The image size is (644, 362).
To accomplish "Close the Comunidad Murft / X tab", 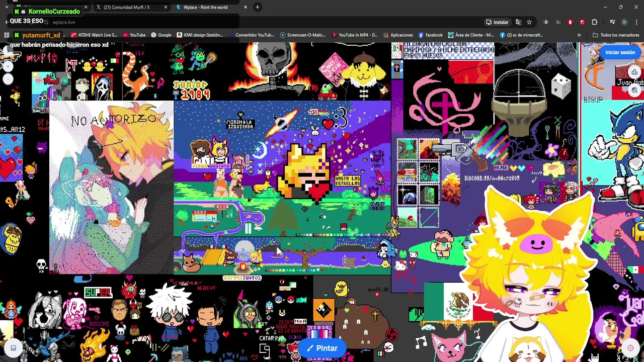I will (166, 7).
